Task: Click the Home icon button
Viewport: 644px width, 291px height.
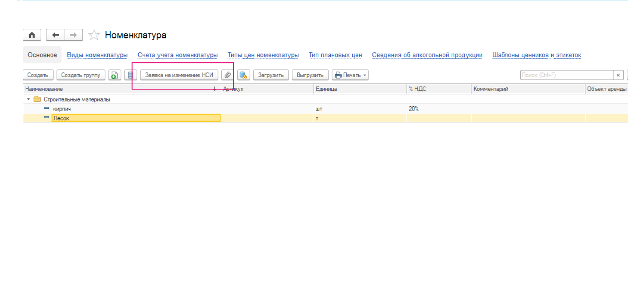Action: tap(32, 35)
